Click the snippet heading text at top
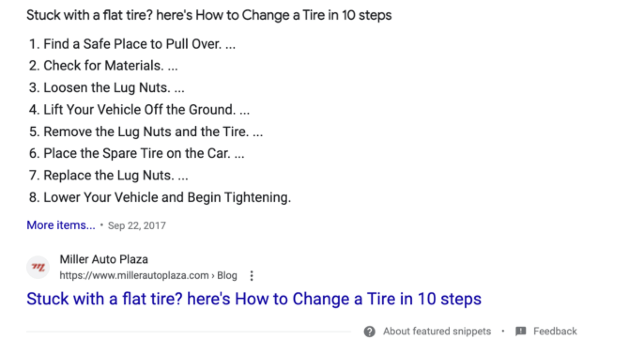The image size is (644, 356). point(209,15)
